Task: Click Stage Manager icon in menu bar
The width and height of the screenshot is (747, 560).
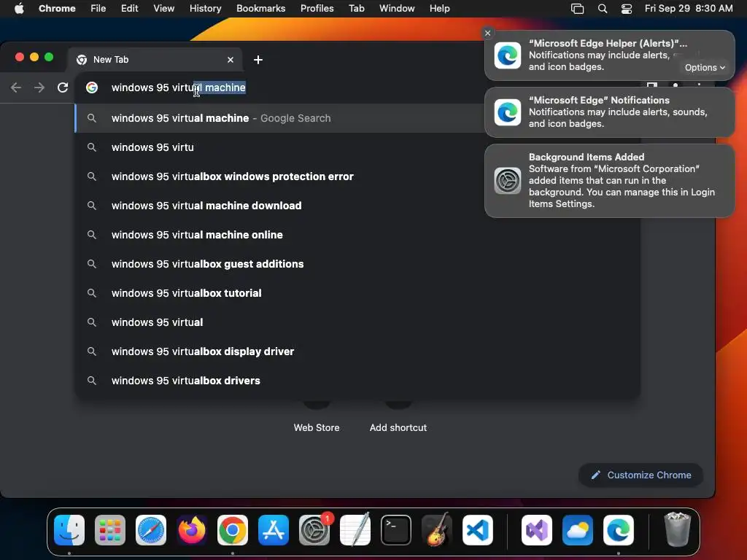Action: 577,9
